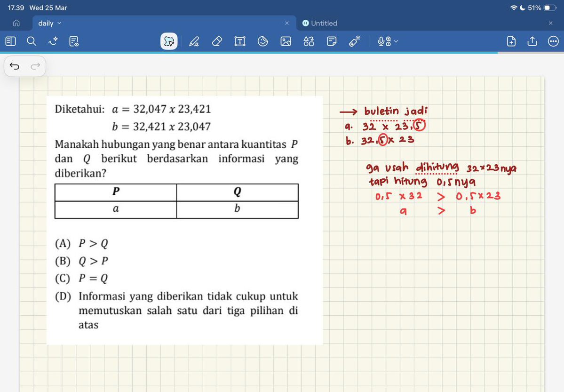Close the Untitled tab
The image size is (564, 392).
(550, 23)
